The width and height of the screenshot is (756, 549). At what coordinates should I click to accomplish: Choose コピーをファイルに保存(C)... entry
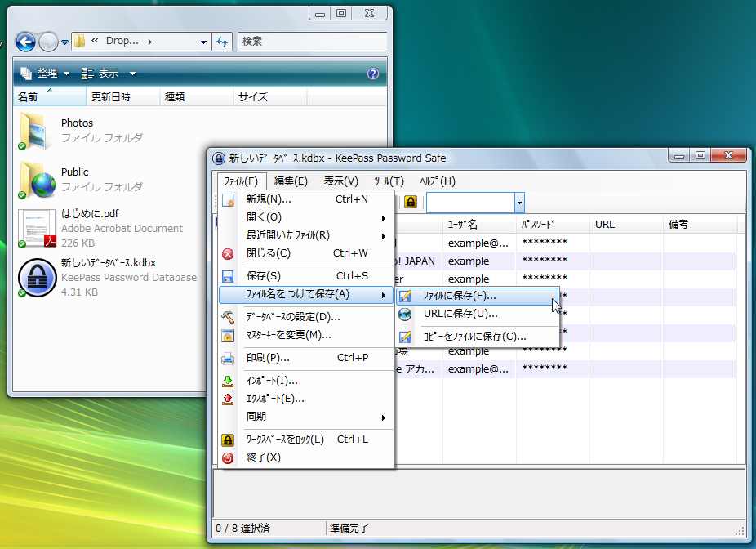pyautogui.click(x=478, y=337)
